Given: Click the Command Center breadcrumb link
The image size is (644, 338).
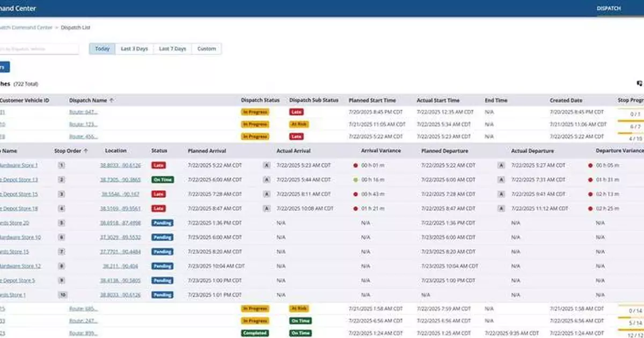Looking at the screenshot, I should (x=26, y=27).
